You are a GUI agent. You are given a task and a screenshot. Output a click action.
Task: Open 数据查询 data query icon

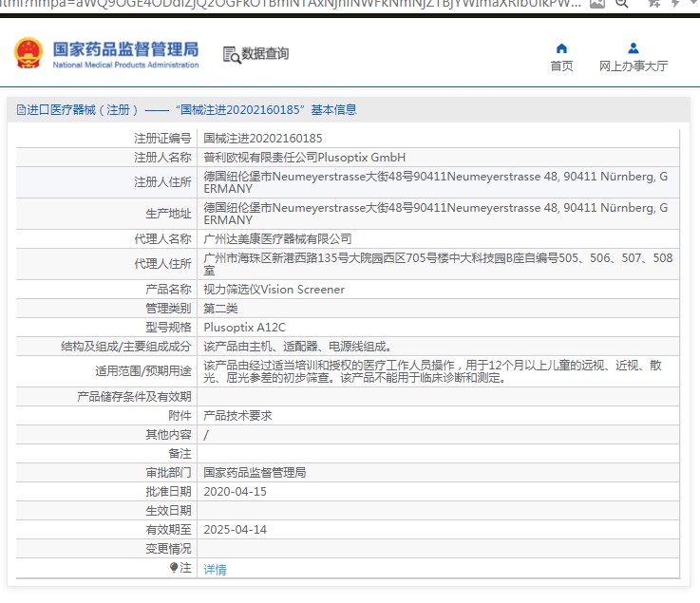[x=232, y=54]
